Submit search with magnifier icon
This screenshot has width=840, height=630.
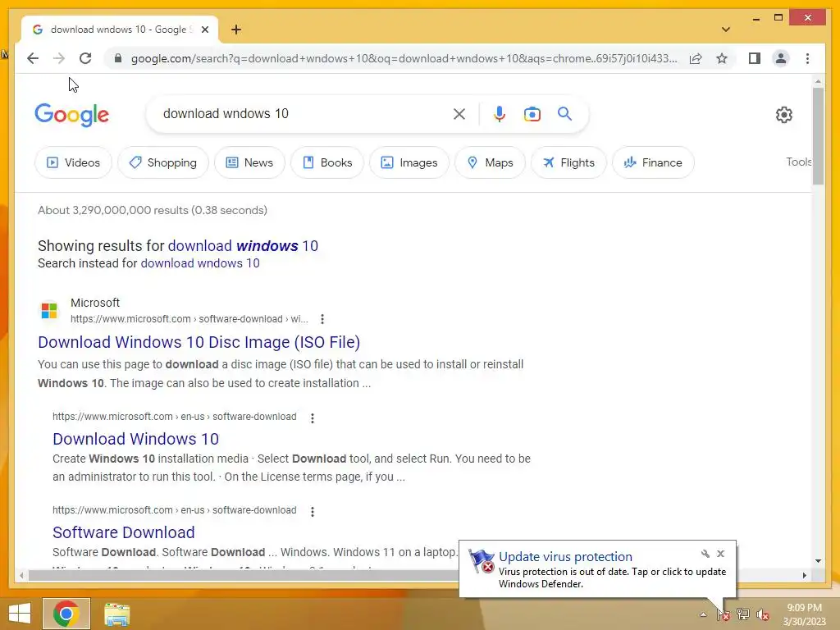564,113
